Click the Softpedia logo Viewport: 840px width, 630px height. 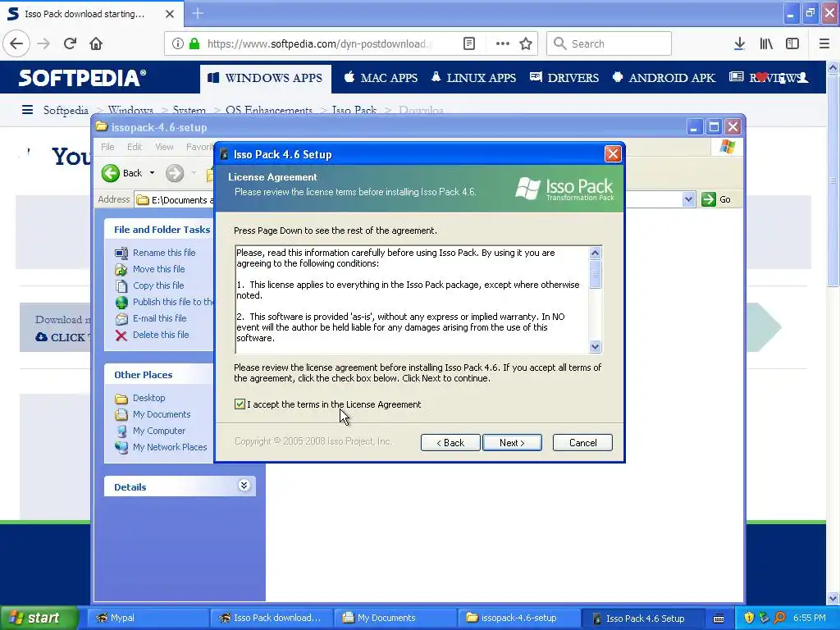click(82, 78)
